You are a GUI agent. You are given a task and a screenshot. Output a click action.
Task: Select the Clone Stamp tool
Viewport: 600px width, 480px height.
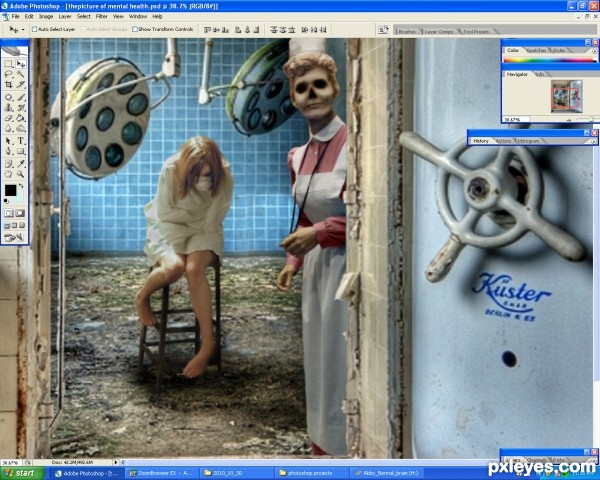click(9, 108)
